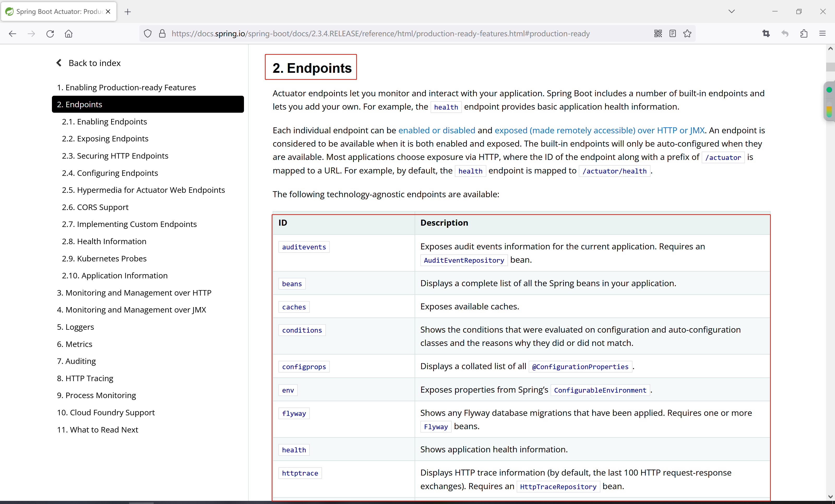This screenshot has width=835, height=504.
Task: Select "6. Metrics" in the sidebar navigation
Action: [x=75, y=344]
